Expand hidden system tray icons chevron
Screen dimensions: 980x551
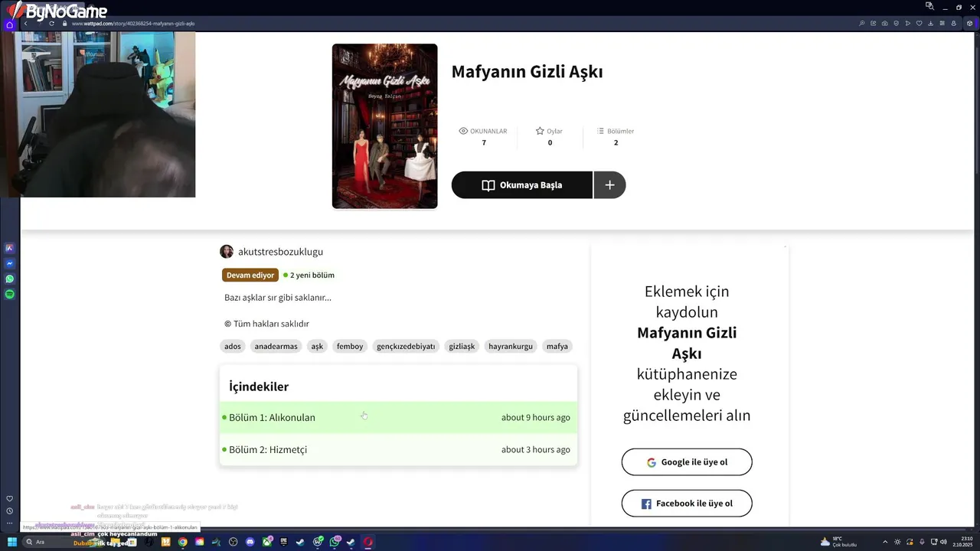tap(885, 542)
